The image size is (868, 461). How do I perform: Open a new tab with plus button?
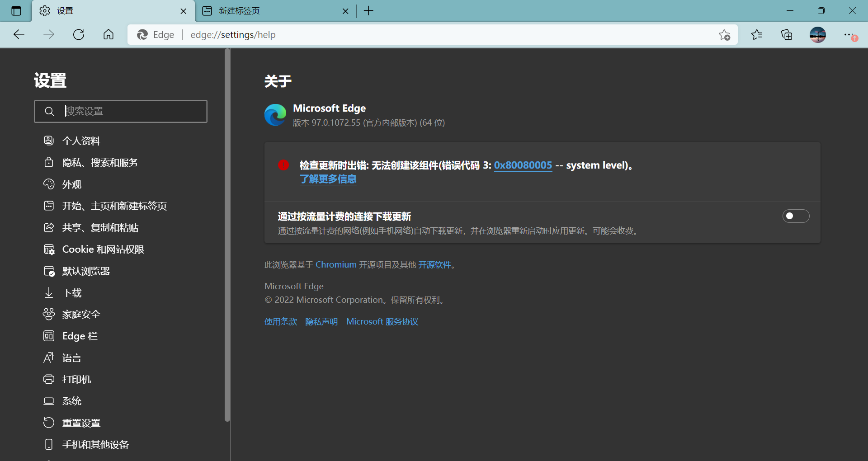point(368,11)
